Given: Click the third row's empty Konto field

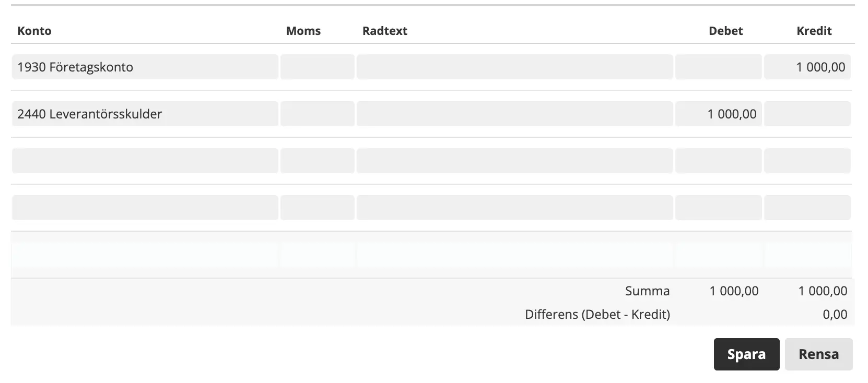Looking at the screenshot, I should 145,161.
